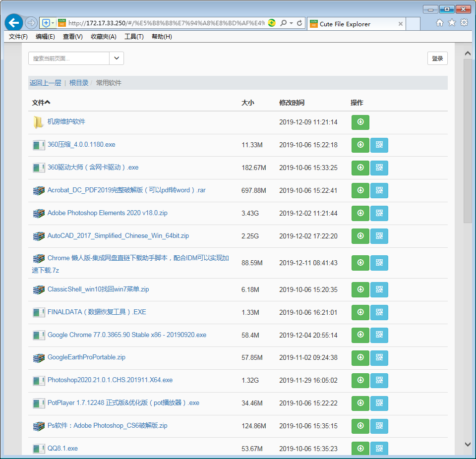The width and height of the screenshot is (476, 459).
Task: Open the 查看(V) menu
Action: (72, 37)
